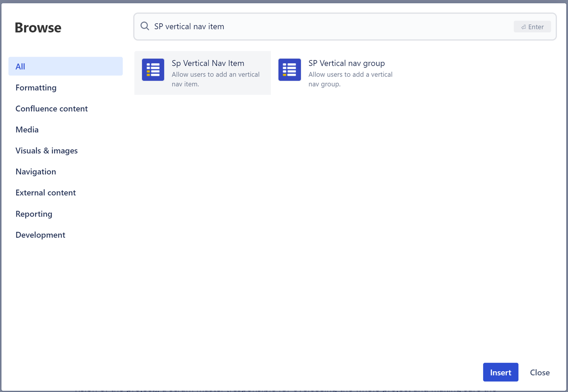Open the Media category

coord(27,130)
